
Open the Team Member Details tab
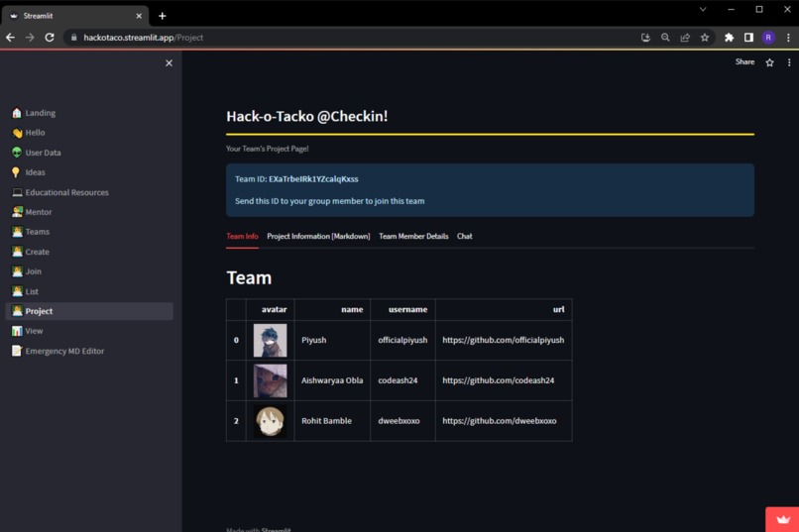[x=413, y=236]
